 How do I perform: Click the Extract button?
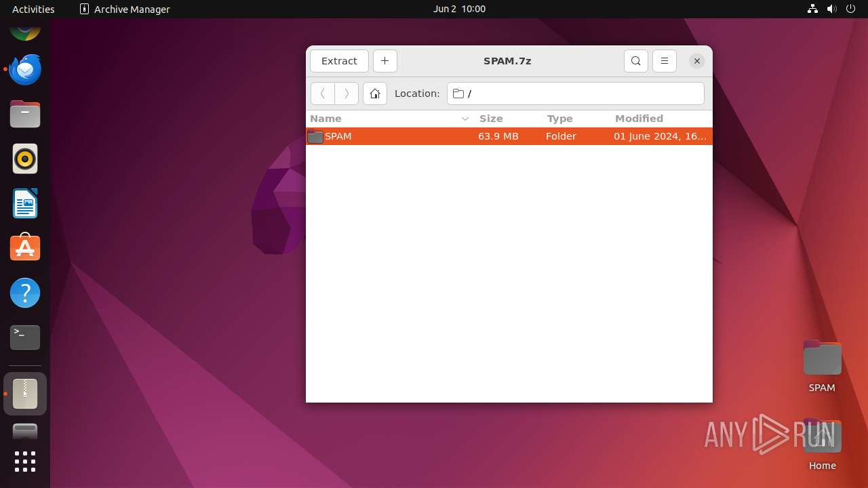(x=339, y=61)
